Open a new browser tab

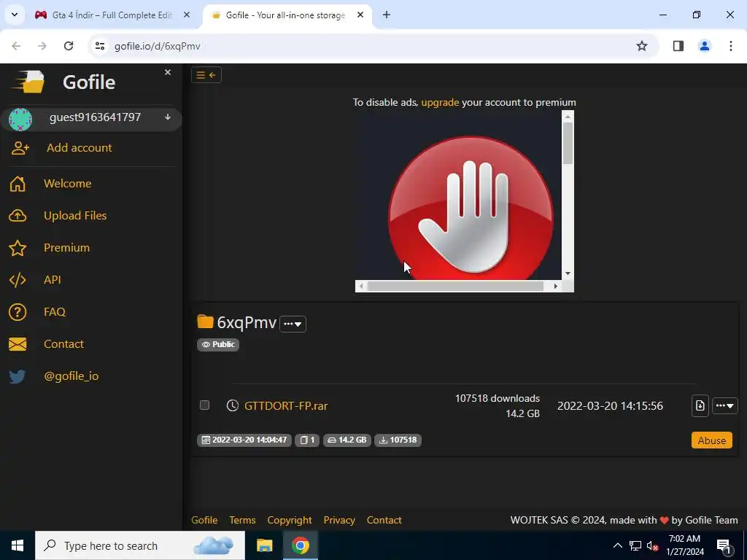[x=387, y=15]
